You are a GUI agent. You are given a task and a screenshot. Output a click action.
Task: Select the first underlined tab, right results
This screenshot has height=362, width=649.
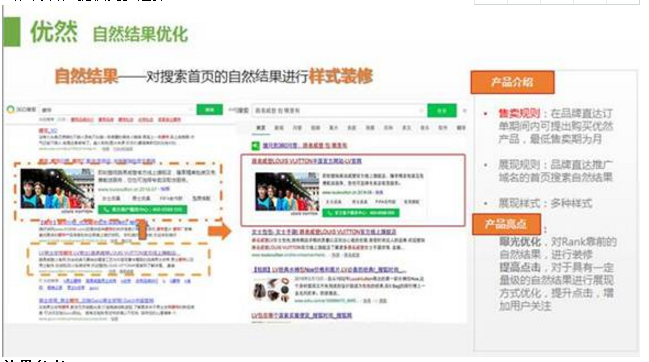click(261, 128)
